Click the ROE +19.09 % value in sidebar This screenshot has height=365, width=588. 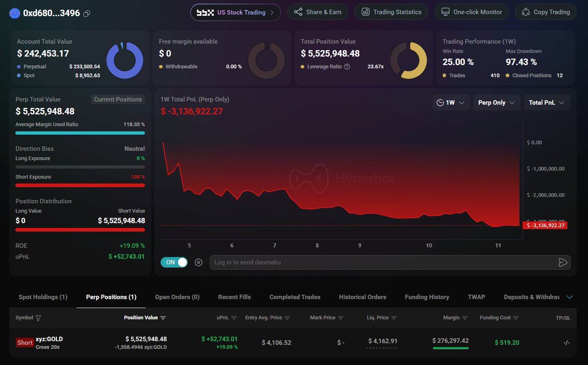point(132,246)
